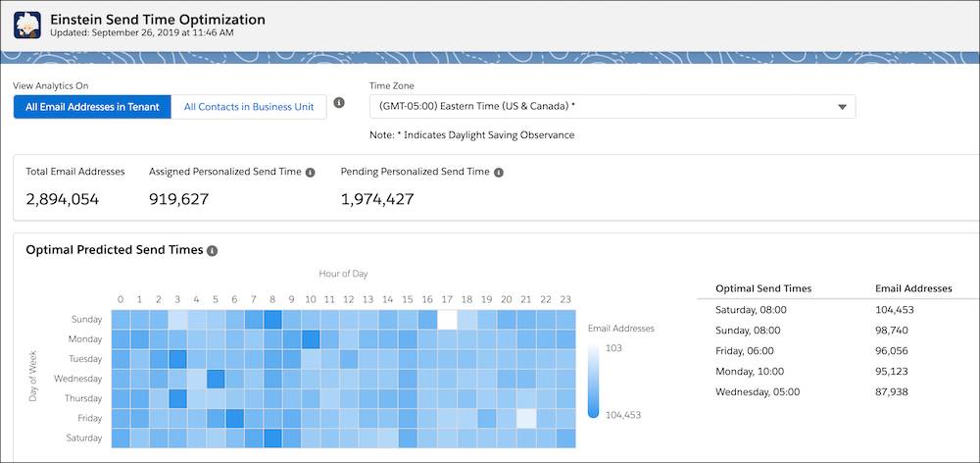Click info icon beside View Analytics On buttons
The image size is (980, 463).
coord(339,103)
